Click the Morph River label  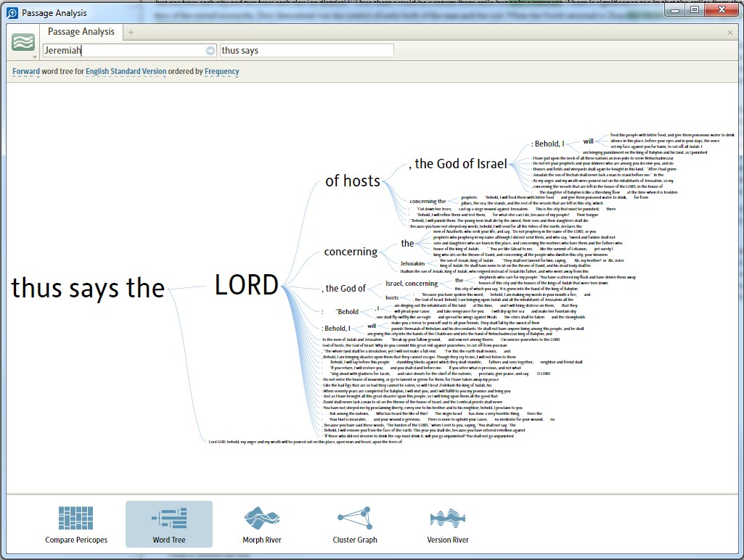click(262, 540)
